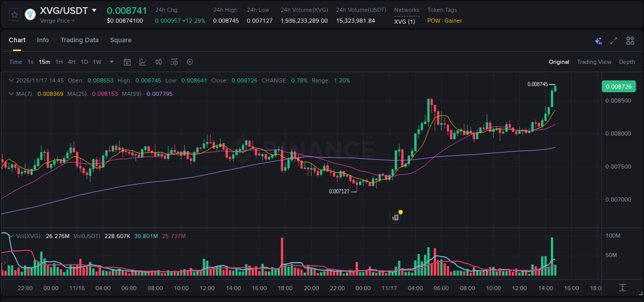Collapse the OHLC info row chevron

(x=11, y=80)
